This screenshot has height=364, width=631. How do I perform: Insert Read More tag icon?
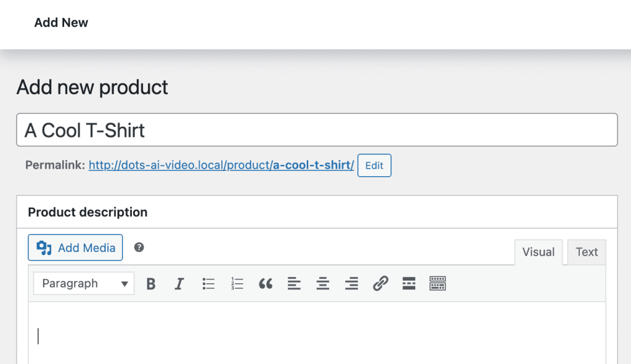[409, 283]
